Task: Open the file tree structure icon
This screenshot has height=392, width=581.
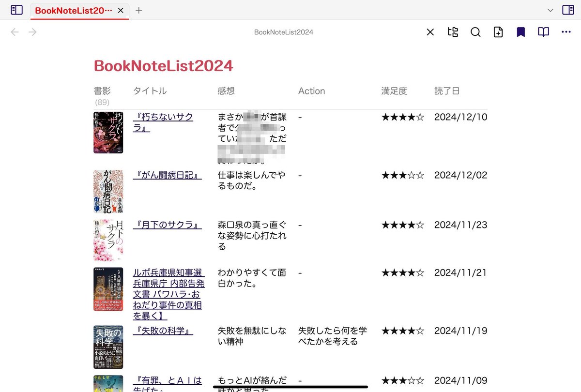Action: [453, 32]
